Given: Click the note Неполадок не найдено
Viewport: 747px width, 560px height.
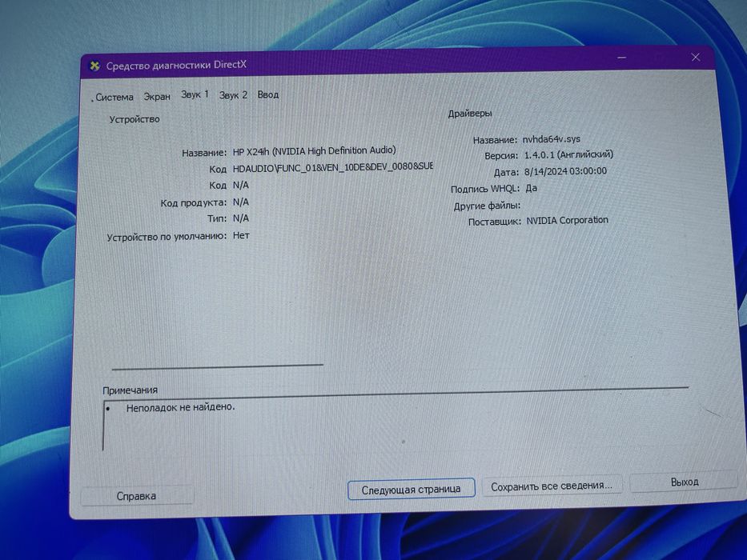Looking at the screenshot, I should (x=181, y=407).
